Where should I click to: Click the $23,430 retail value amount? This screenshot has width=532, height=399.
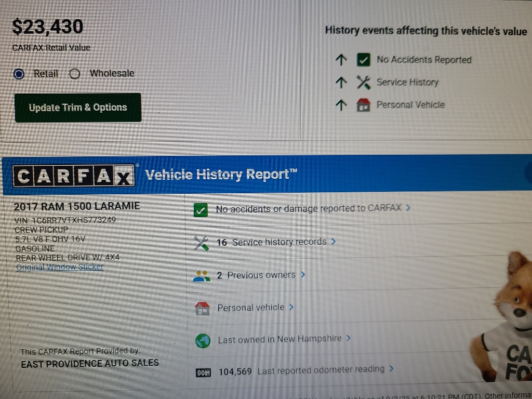[x=47, y=27]
